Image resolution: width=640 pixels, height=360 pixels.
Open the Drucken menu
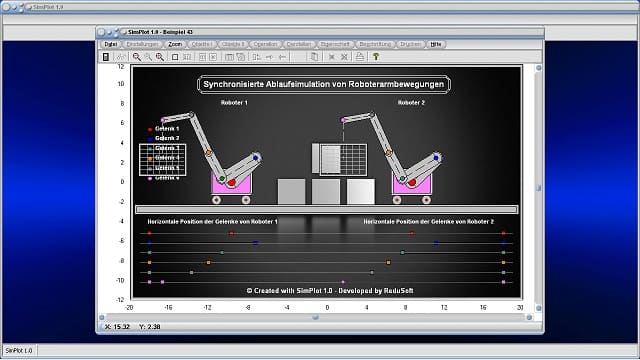(410, 44)
